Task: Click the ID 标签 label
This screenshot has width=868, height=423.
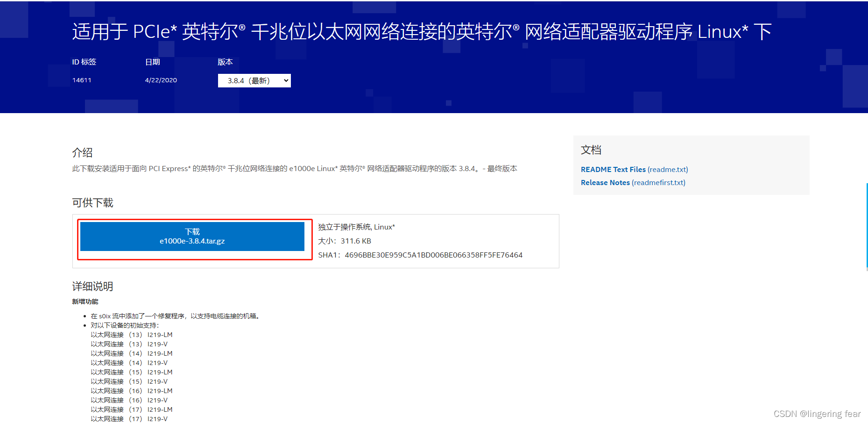Action: pos(84,62)
